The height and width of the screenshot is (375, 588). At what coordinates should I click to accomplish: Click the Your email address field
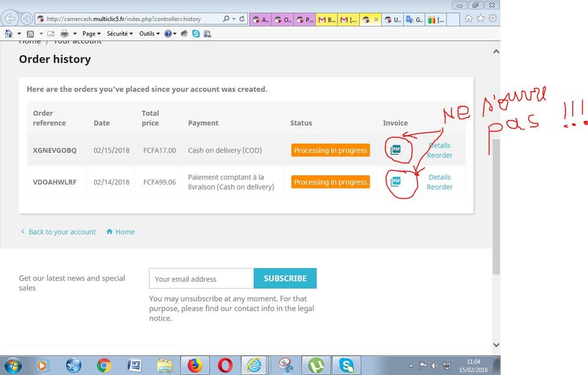click(201, 278)
